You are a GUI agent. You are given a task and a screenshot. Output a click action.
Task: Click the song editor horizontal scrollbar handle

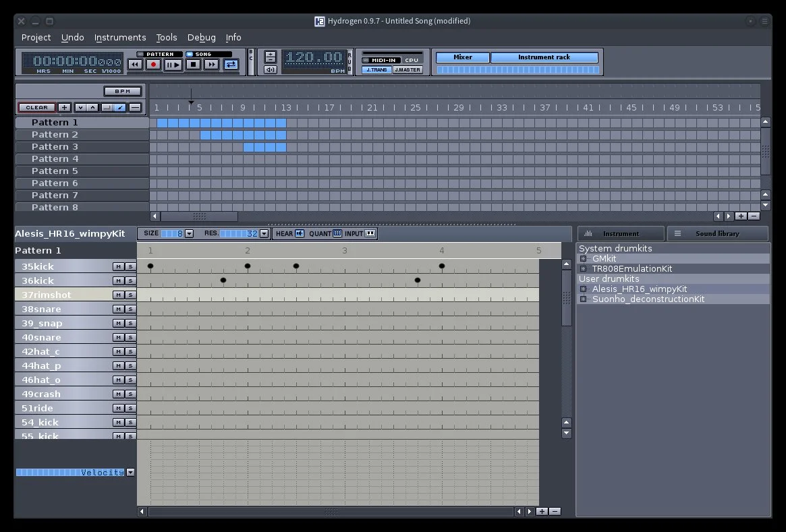pos(199,216)
